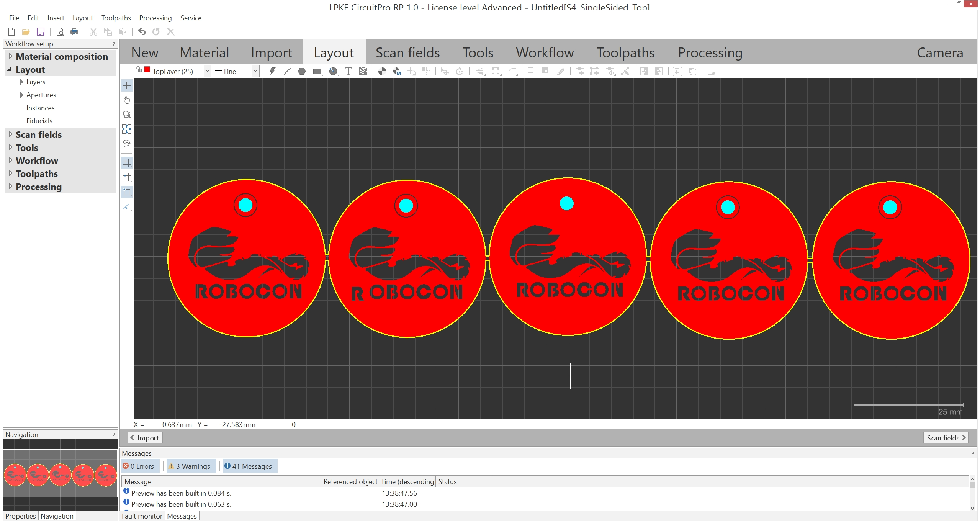Toggle snap to grid button

[127, 177]
